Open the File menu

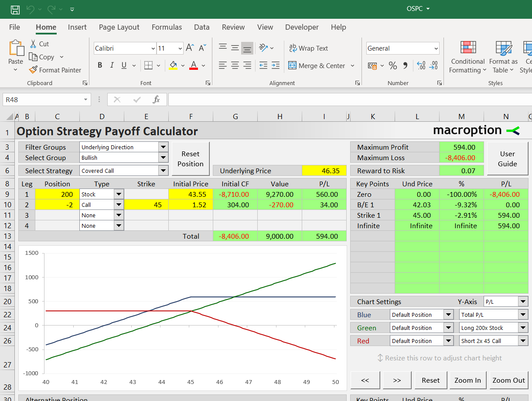click(x=14, y=27)
